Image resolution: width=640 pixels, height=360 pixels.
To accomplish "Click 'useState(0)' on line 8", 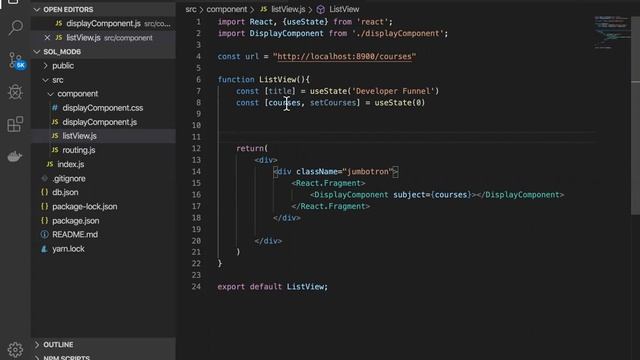I will 400,103.
